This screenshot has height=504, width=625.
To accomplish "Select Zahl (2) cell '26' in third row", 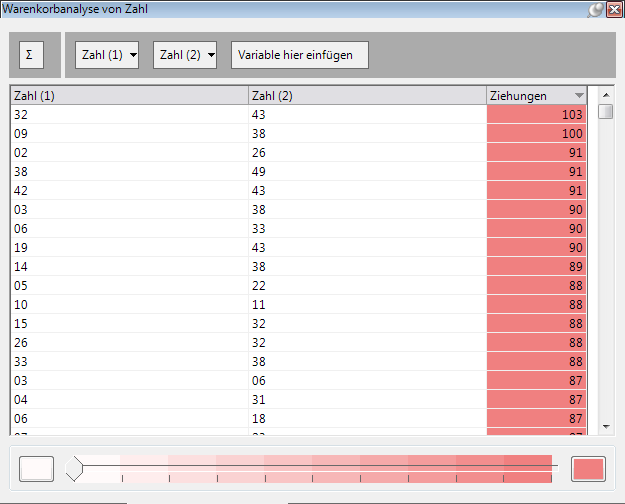I will 368,152.
